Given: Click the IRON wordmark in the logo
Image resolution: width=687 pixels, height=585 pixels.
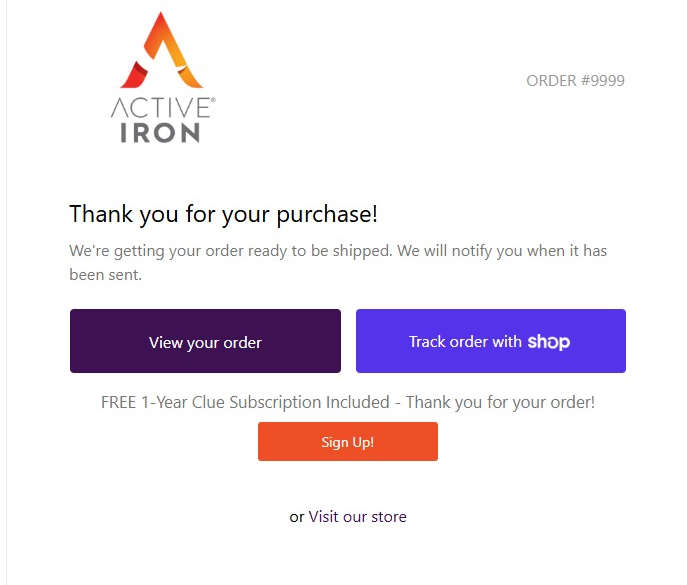Looking at the screenshot, I should point(160,132).
